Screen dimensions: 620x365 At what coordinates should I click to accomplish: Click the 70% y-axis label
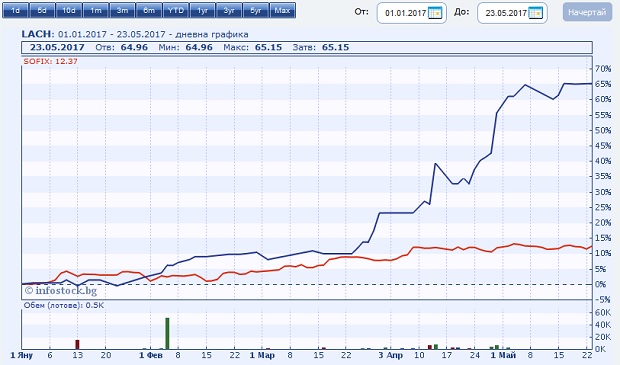[603, 69]
